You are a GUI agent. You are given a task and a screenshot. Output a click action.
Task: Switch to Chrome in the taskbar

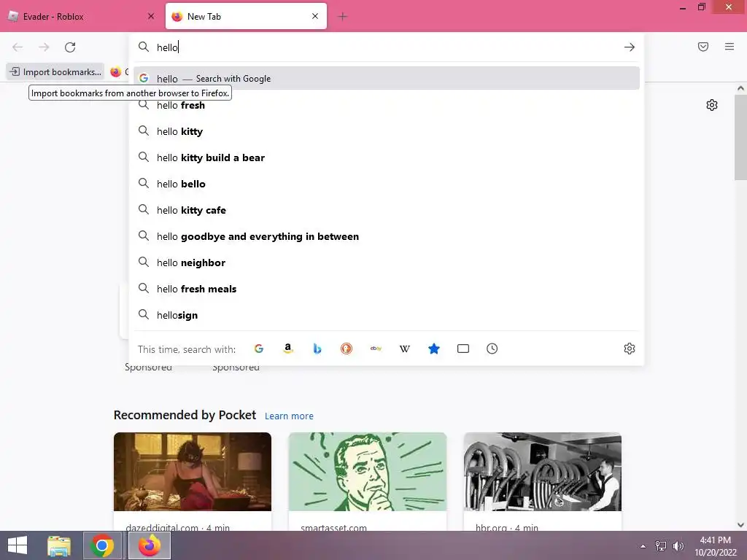tap(101, 545)
